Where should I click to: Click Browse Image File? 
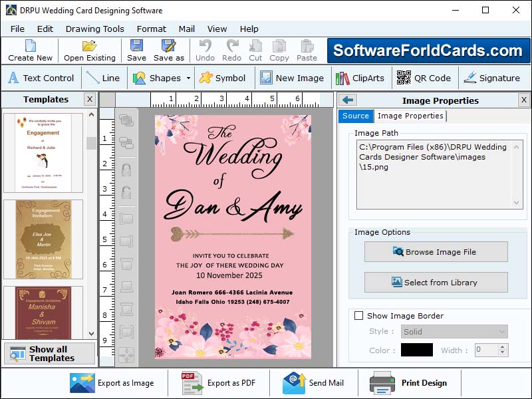436,251
